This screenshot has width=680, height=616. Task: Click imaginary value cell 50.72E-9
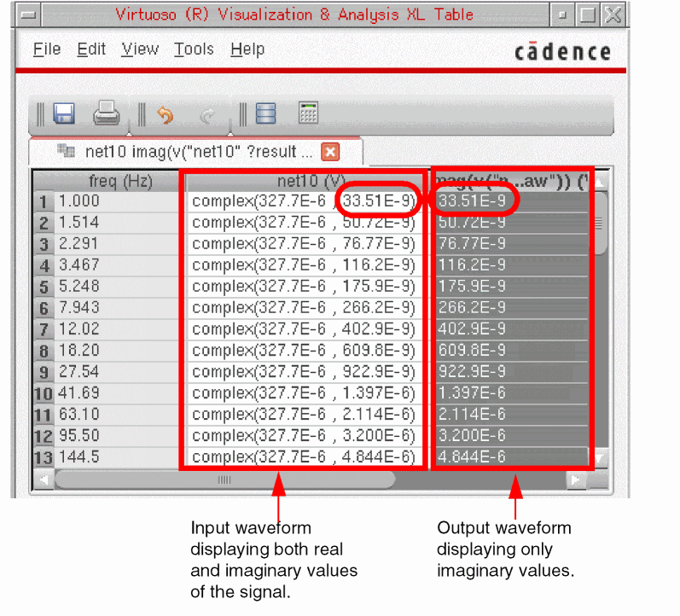coord(512,223)
